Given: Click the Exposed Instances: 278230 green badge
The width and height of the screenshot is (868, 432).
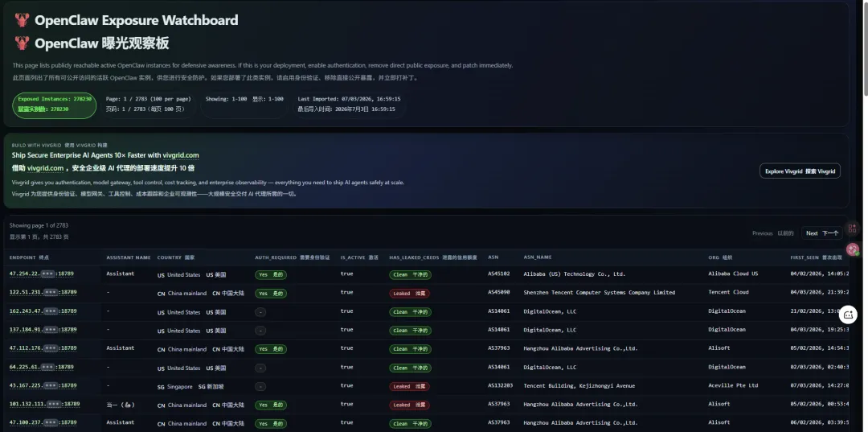Looking at the screenshot, I should [x=55, y=105].
